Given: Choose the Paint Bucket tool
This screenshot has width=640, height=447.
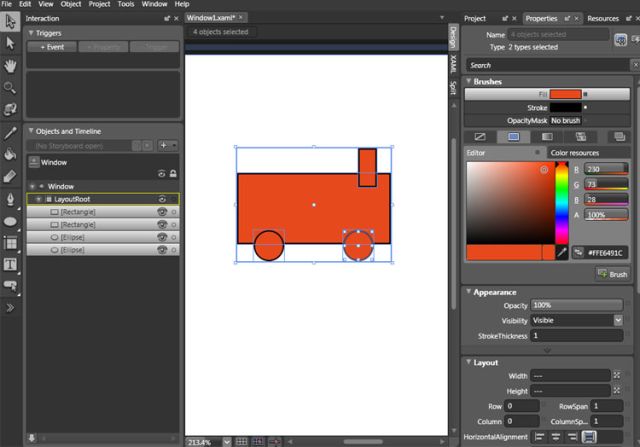Looking at the screenshot, I should [10, 154].
